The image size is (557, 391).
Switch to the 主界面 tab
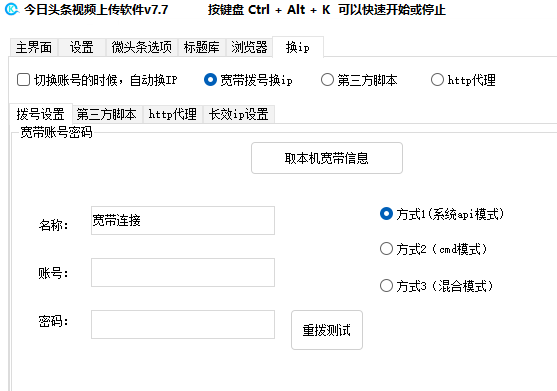click(x=34, y=47)
